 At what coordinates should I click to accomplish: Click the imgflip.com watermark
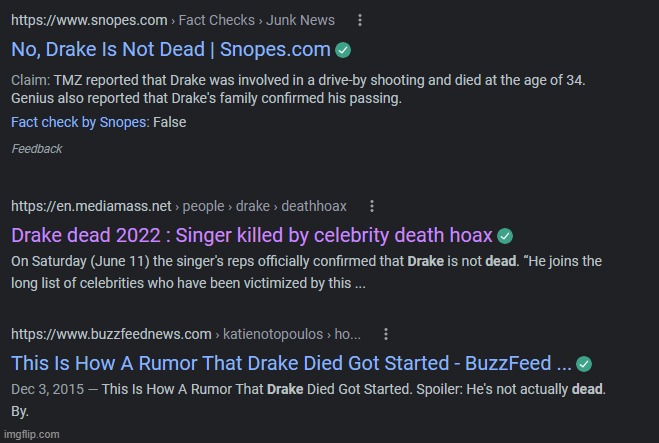(32, 435)
